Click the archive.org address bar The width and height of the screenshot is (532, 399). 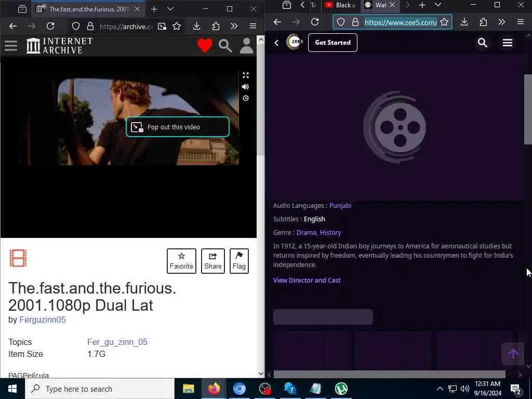pos(126,26)
